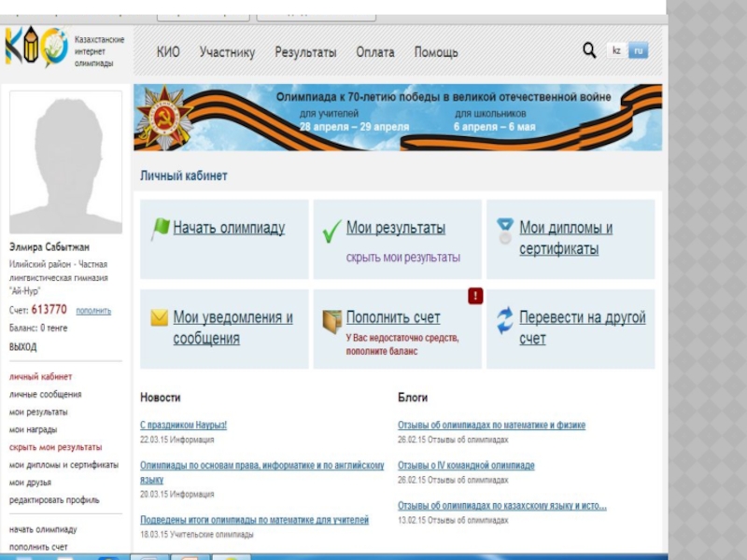Image resolution: width=747 pixels, height=560 pixels.
Task: Click the Личный кабинет heading
Action: tap(183, 175)
